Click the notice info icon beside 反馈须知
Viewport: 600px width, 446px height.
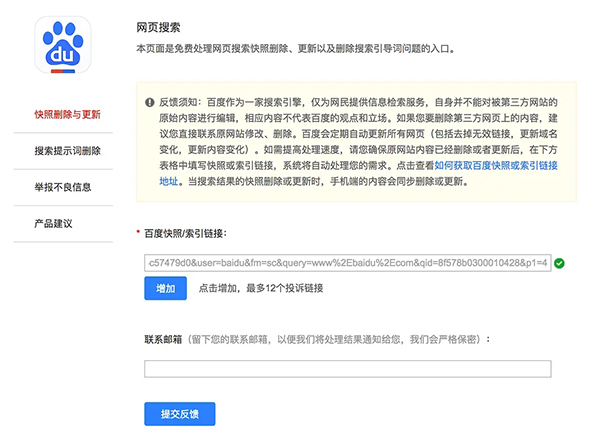pyautogui.click(x=149, y=102)
